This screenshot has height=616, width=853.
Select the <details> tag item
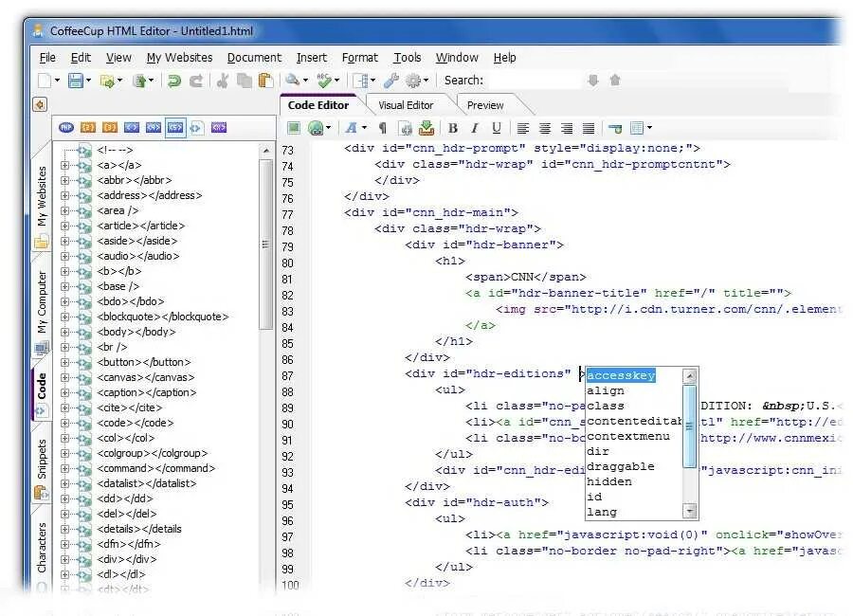coord(139,529)
